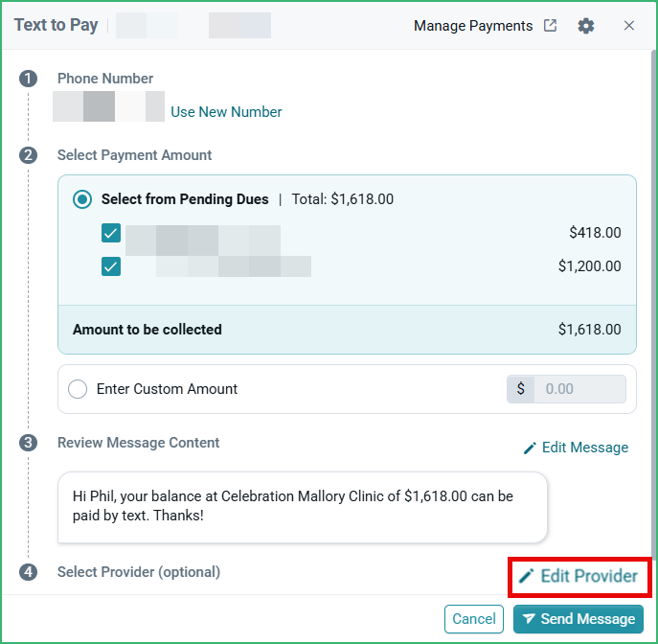Viewport: 658px width, 644px height.
Task: Uncheck the $1,200.00 pending due checkbox
Action: coord(111,266)
